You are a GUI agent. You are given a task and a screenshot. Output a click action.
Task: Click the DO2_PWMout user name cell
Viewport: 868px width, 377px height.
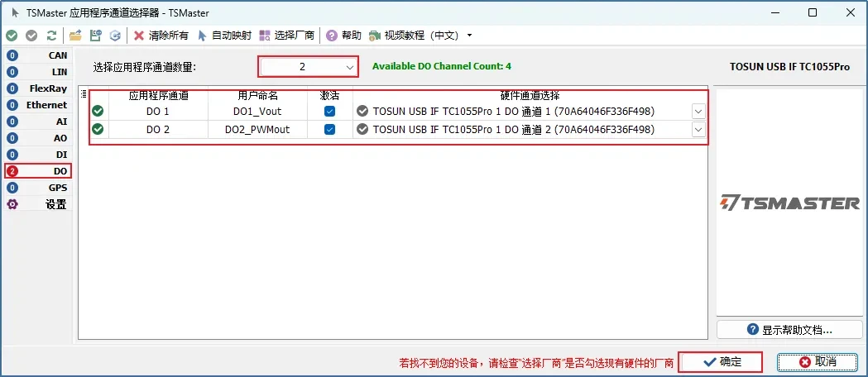(x=257, y=129)
